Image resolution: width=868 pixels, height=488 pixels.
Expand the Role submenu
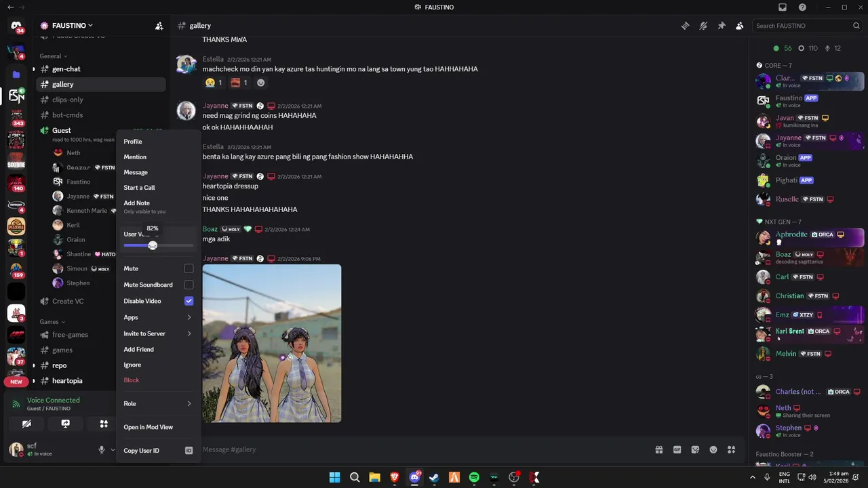tap(158, 403)
